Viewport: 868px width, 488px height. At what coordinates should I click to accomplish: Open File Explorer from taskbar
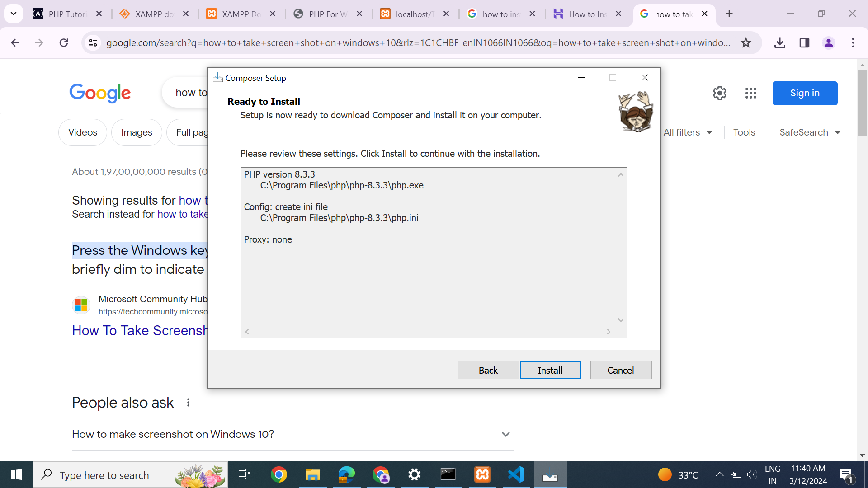click(x=312, y=474)
